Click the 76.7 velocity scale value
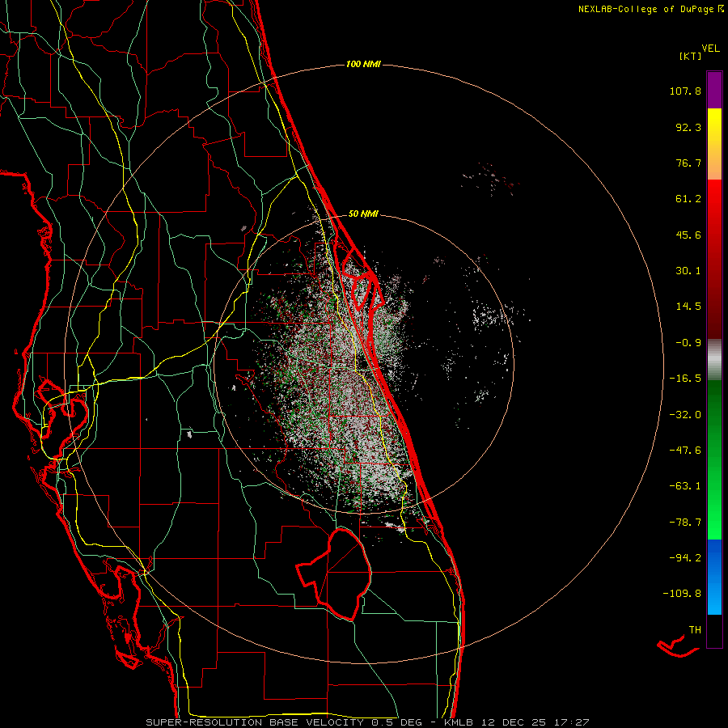The width and height of the screenshot is (728, 728). [x=688, y=163]
